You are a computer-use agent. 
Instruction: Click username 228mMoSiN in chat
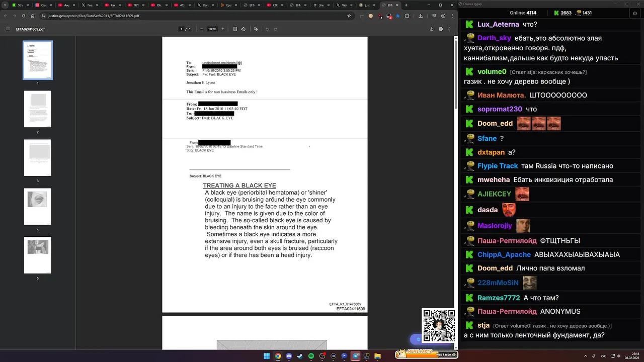click(x=498, y=283)
